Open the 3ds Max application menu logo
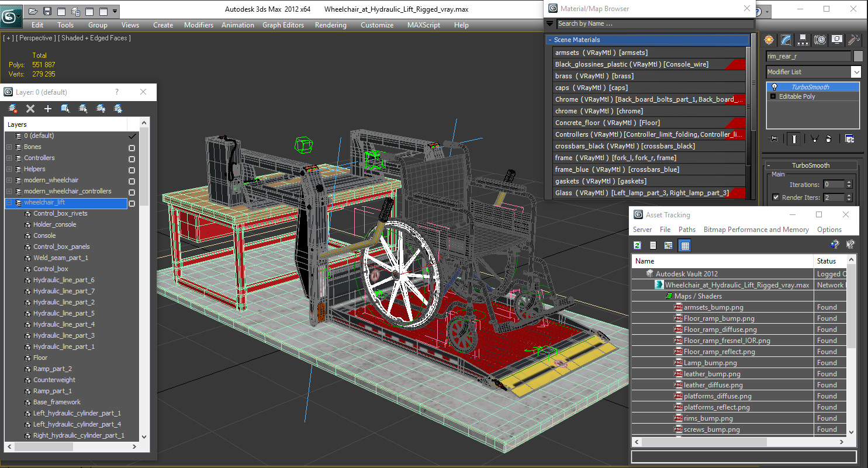 (x=11, y=16)
